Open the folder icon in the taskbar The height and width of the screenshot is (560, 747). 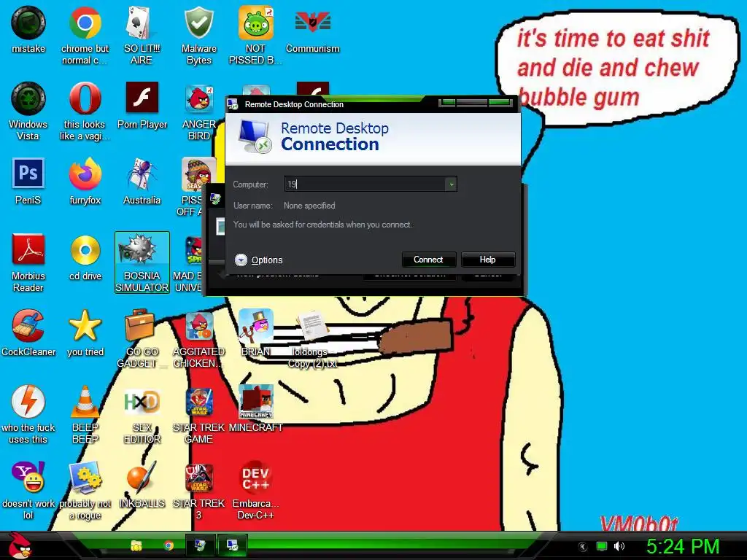click(136, 545)
